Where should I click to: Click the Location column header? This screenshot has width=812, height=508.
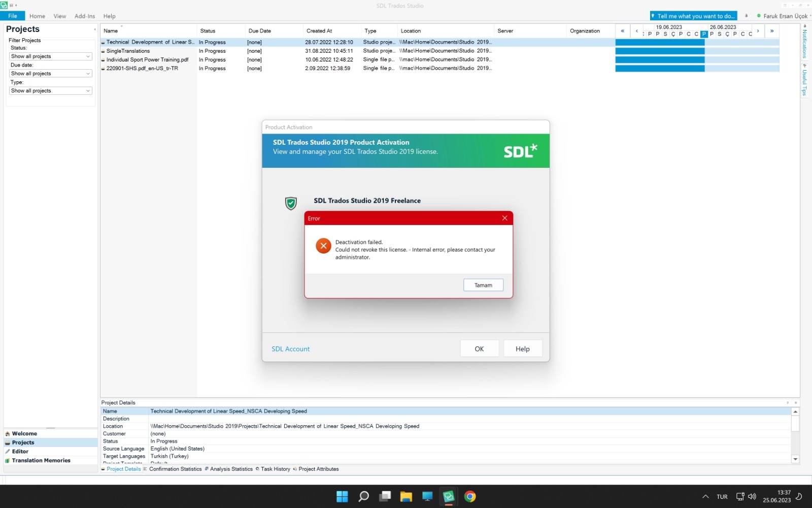point(446,31)
